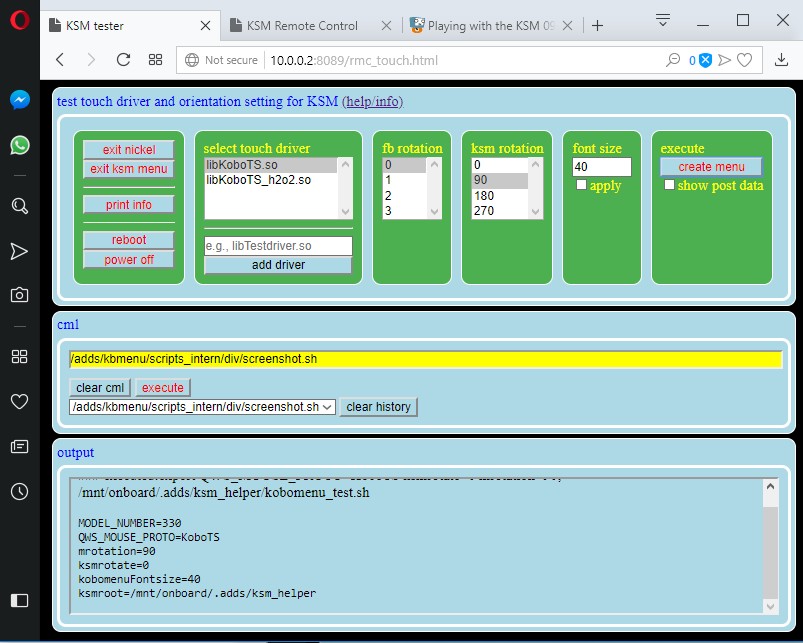Viewport: 803px width, 643px height.
Task: Bookmark page with address bar heart
Action: pos(745,60)
